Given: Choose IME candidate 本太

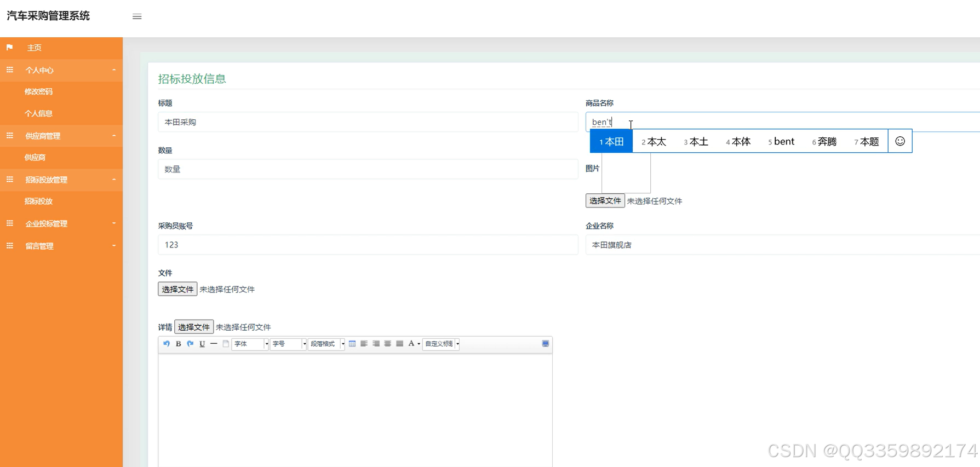Looking at the screenshot, I should (x=654, y=141).
